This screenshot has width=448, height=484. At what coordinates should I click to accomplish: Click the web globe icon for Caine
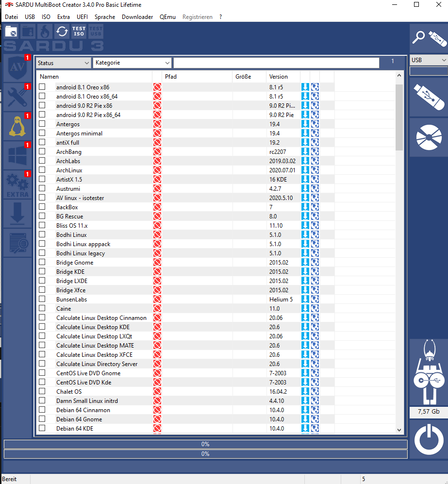click(315, 308)
